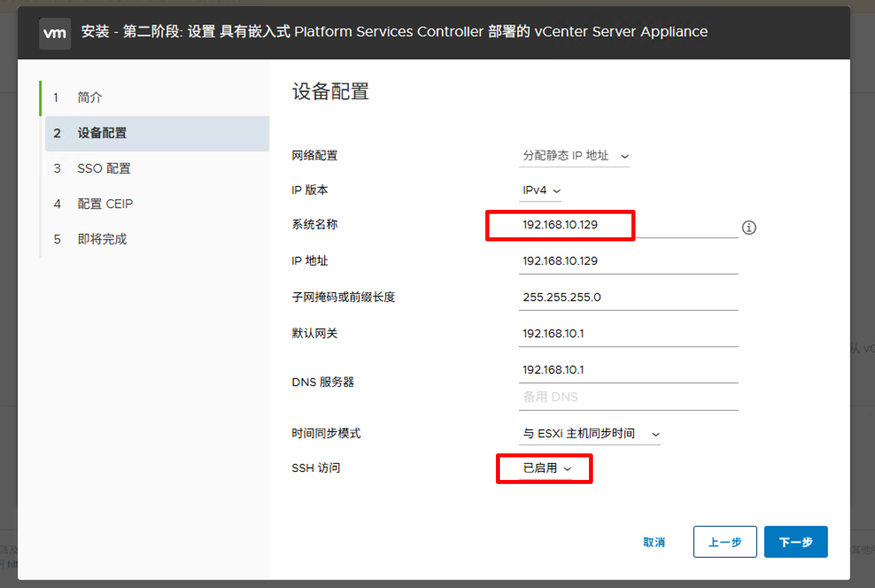Click the 默认网关 label
875x588 pixels.
314,333
